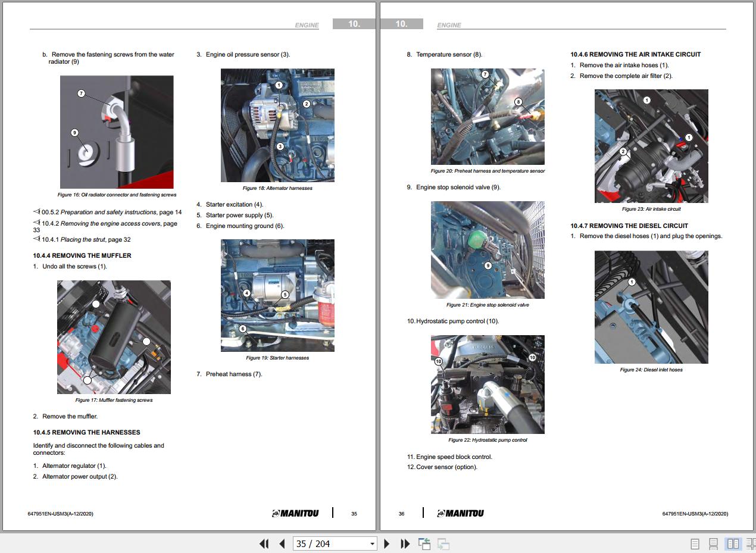Click heading 10.4.7 REMOVING THE DIESEL CIRCUIT

tap(629, 226)
